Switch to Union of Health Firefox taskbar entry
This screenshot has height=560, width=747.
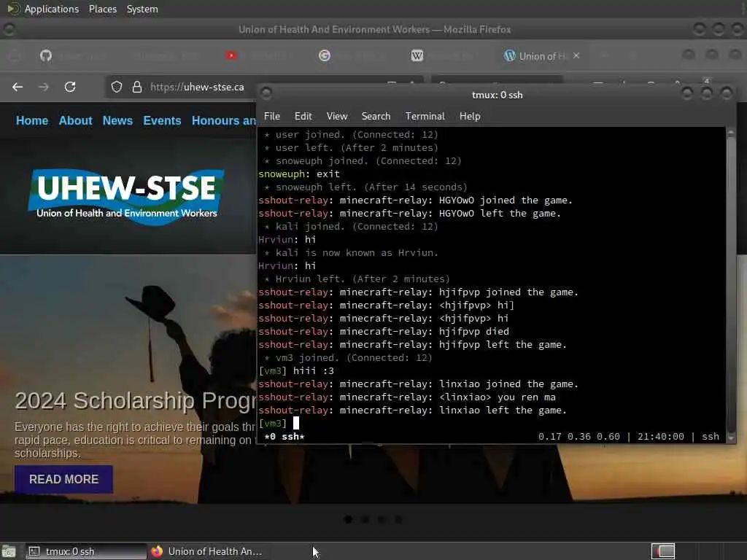206,551
